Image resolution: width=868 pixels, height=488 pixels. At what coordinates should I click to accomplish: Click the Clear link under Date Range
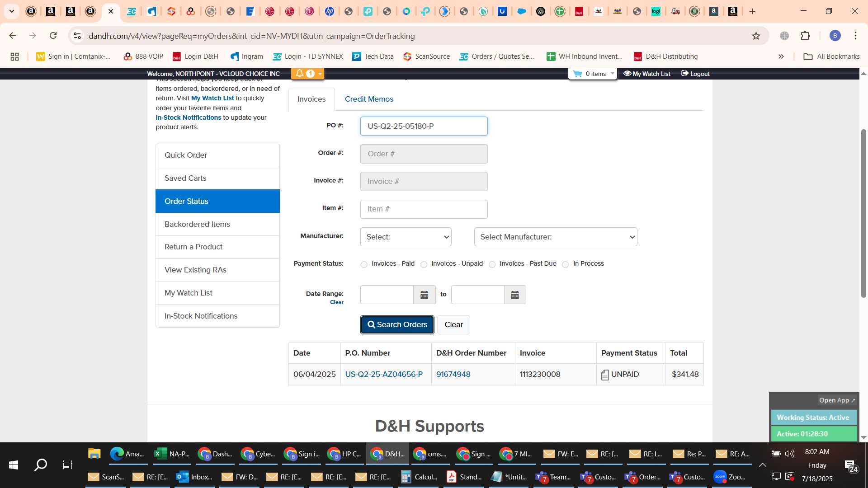(337, 302)
